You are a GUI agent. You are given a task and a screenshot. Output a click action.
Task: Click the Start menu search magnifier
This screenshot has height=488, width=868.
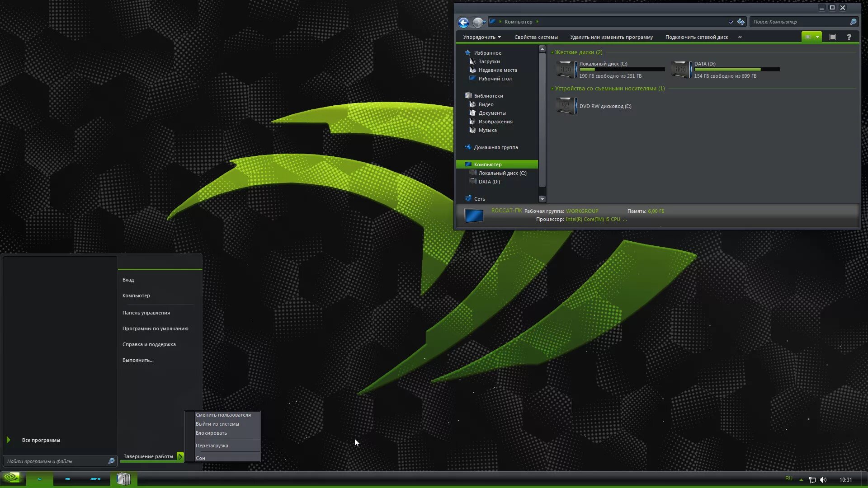pos(111,461)
